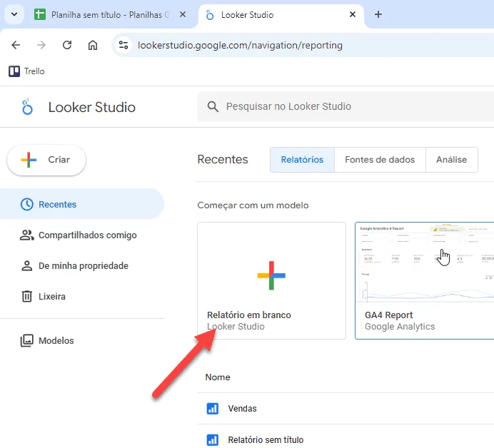Click the Looker Studio logo icon
Image resolution: width=494 pixels, height=448 pixels.
[x=27, y=107]
